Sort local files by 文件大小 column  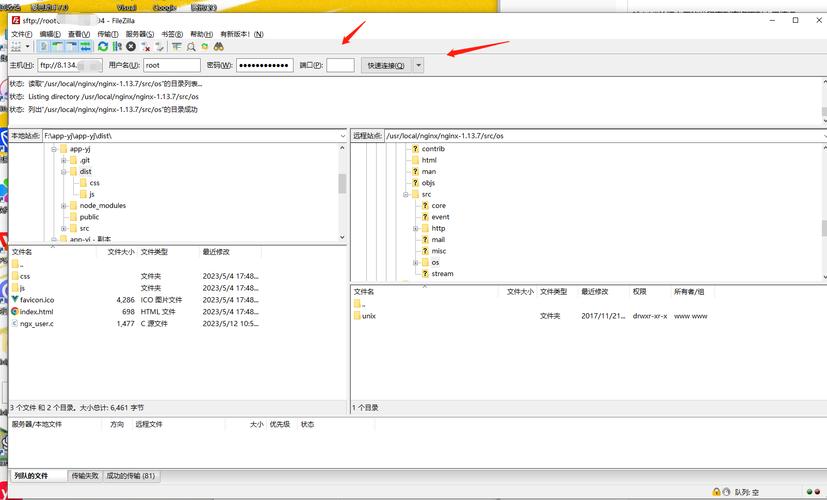[x=121, y=252]
